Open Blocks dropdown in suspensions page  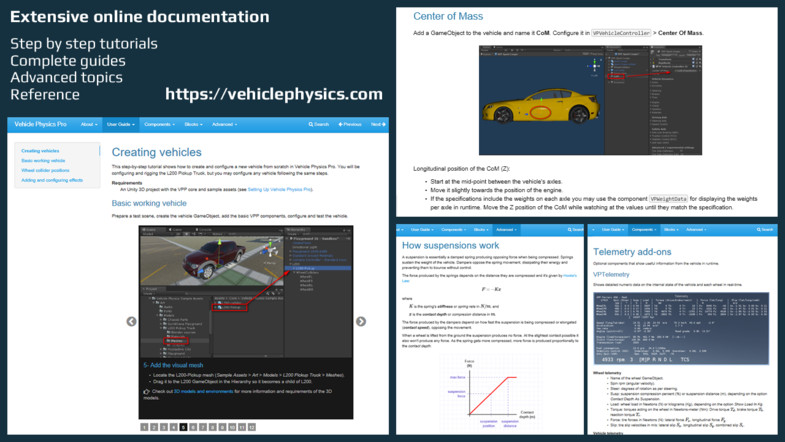[x=481, y=230]
